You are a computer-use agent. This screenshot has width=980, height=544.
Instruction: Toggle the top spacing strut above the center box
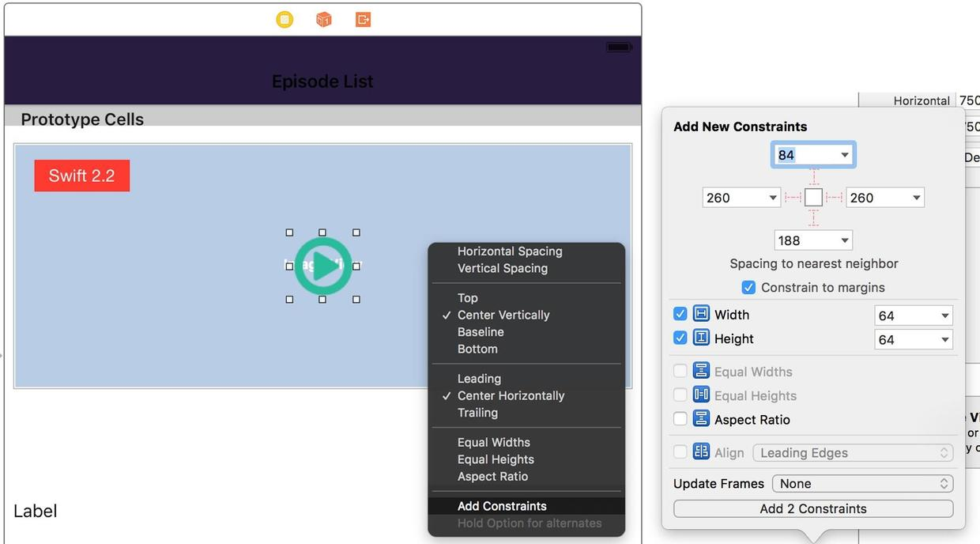pyautogui.click(x=813, y=178)
